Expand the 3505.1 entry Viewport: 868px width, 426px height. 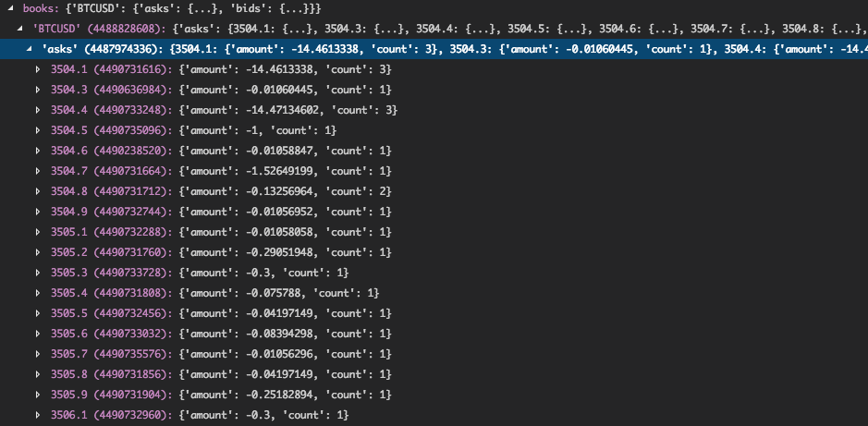coord(38,232)
